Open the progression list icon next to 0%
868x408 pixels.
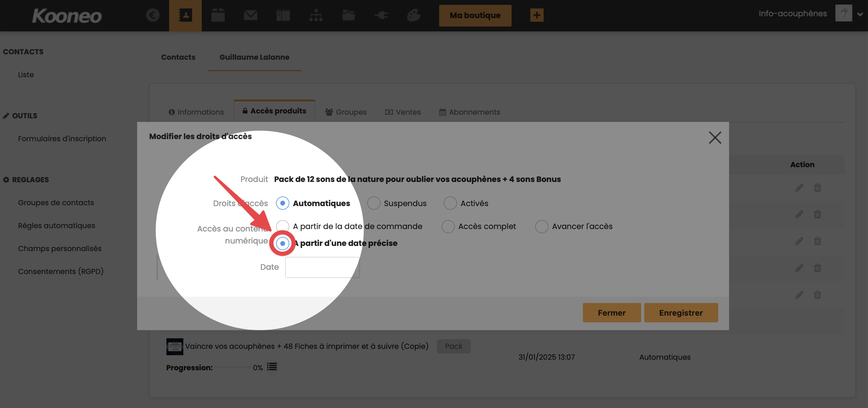(x=272, y=367)
